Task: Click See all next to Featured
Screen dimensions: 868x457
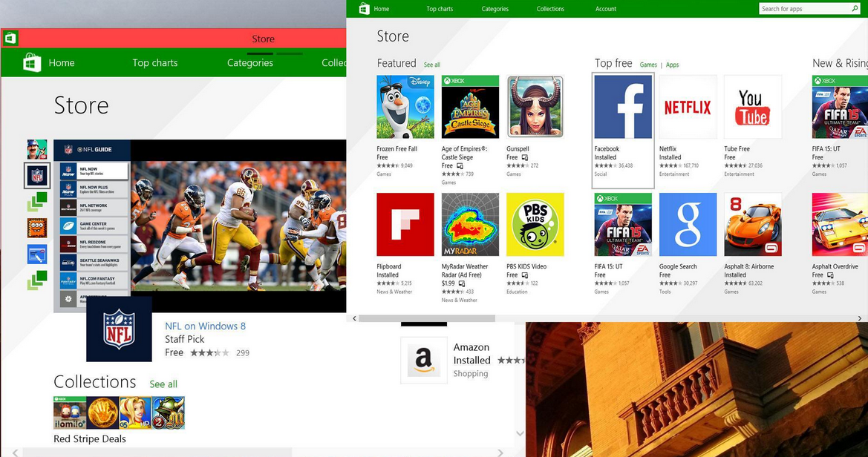Action: pos(432,65)
